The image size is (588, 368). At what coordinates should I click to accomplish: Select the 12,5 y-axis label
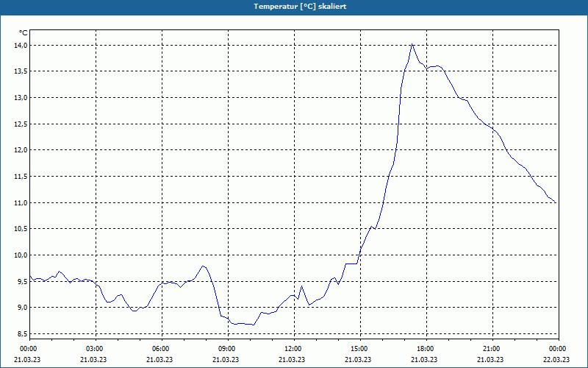pos(21,124)
